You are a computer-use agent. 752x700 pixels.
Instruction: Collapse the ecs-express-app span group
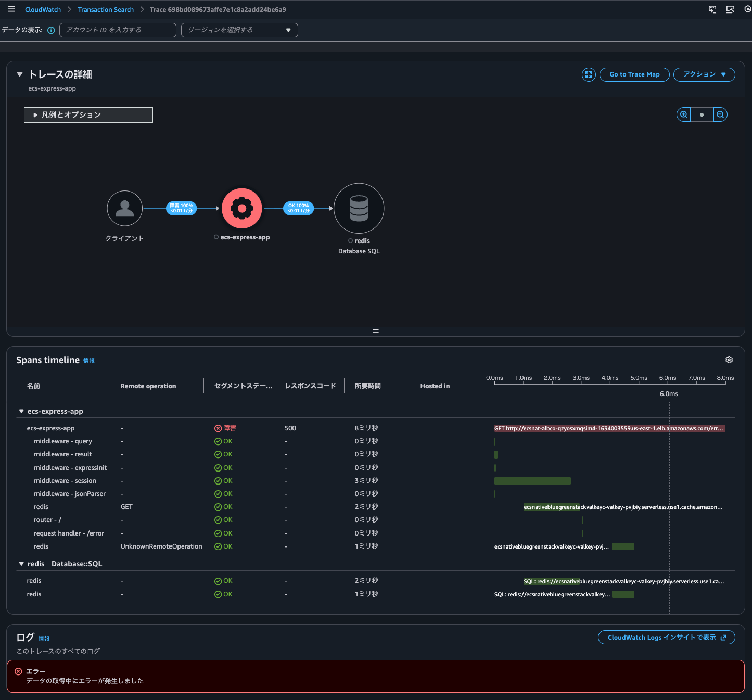click(x=21, y=411)
